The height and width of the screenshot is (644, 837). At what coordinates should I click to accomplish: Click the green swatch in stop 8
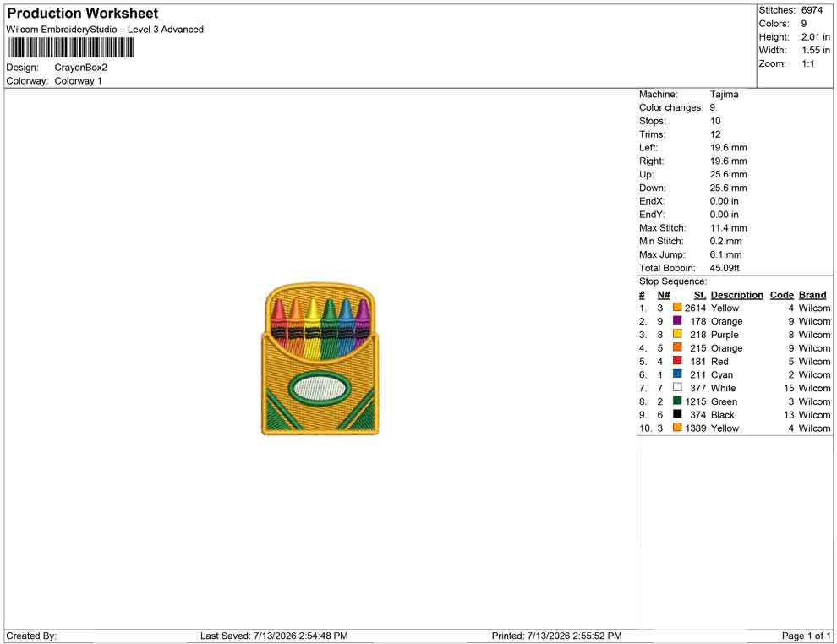click(x=677, y=401)
